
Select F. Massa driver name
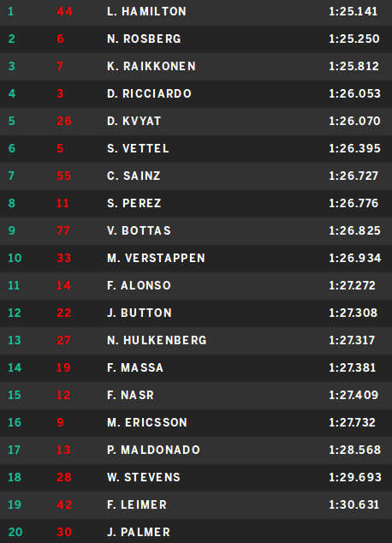[135, 367]
